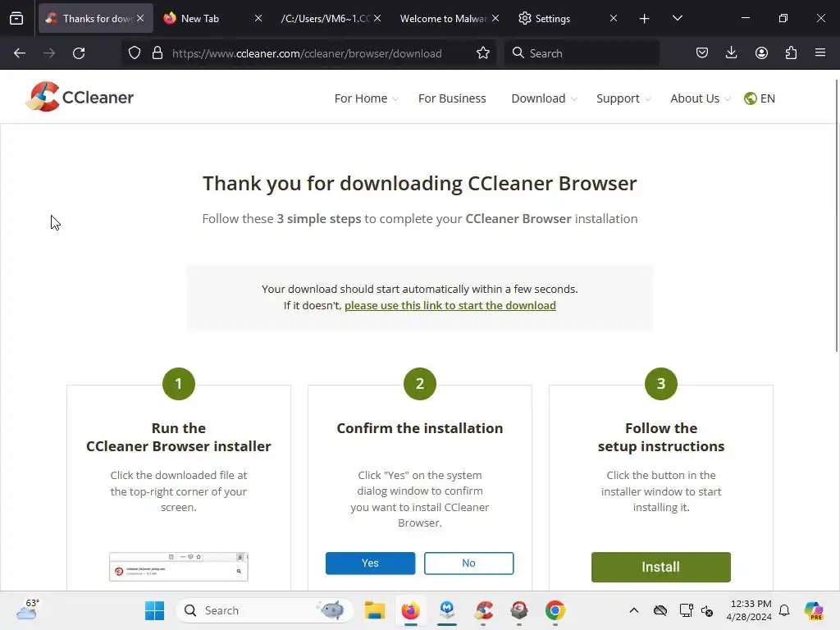Screen dimensions: 840x630
Task: Open Firefox account menu
Action: (x=761, y=53)
